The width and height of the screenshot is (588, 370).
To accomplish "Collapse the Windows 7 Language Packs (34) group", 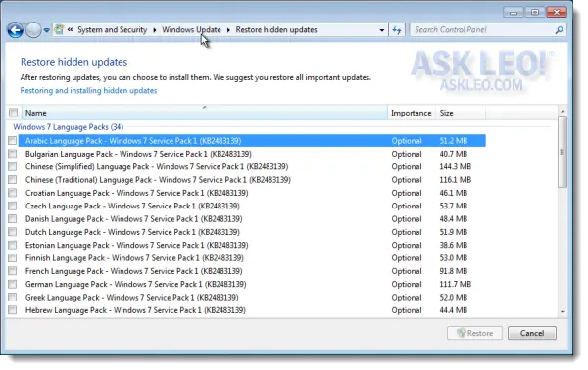I will coord(68,127).
